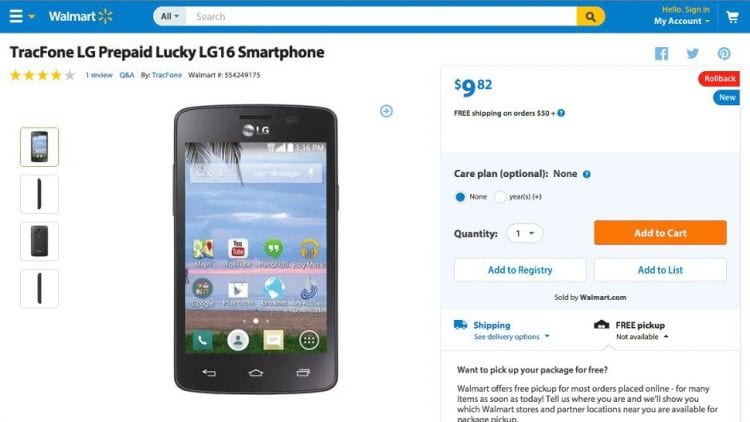Select the year(s) care plan option

500,197
